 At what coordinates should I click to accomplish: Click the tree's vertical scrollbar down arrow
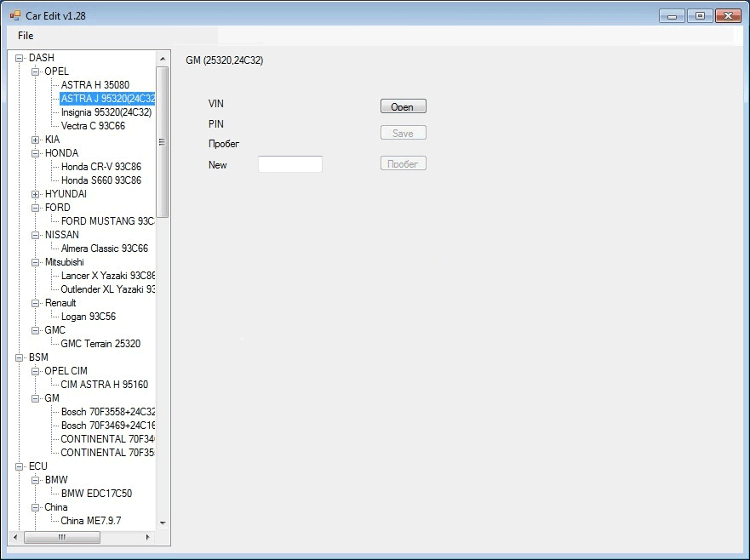tap(163, 523)
